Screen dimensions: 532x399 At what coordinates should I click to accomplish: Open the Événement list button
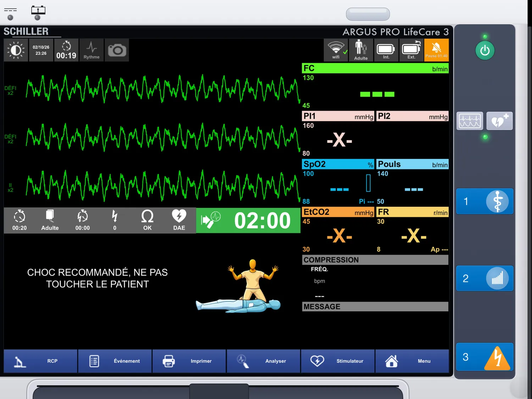point(115,361)
